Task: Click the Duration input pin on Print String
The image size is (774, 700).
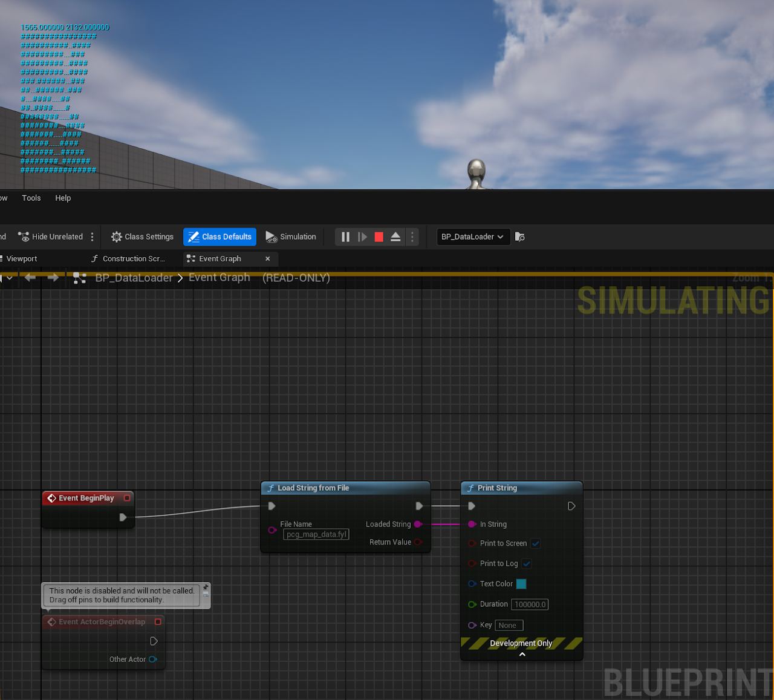Action: click(472, 604)
